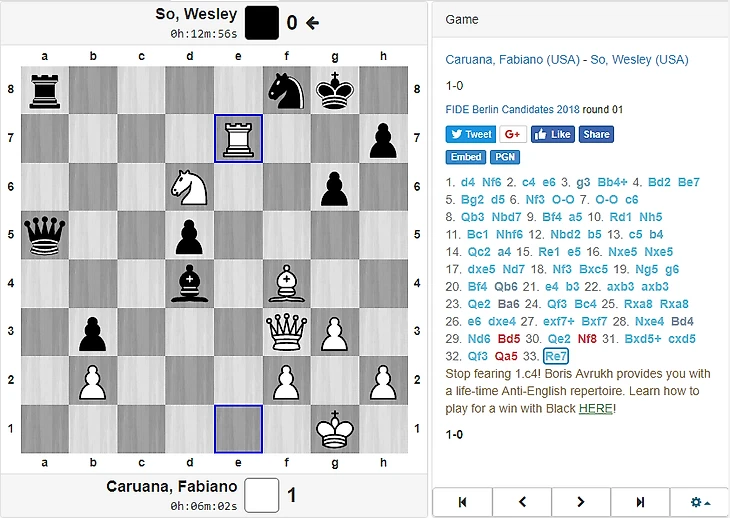Go to move 29. Nd6
730x518 pixels.
coord(479,339)
